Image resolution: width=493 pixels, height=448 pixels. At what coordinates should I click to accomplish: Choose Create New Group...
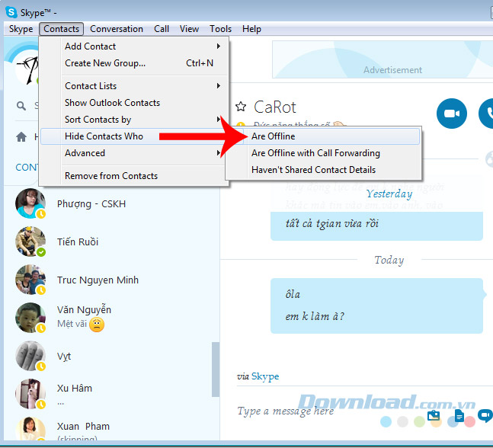[x=134, y=63]
